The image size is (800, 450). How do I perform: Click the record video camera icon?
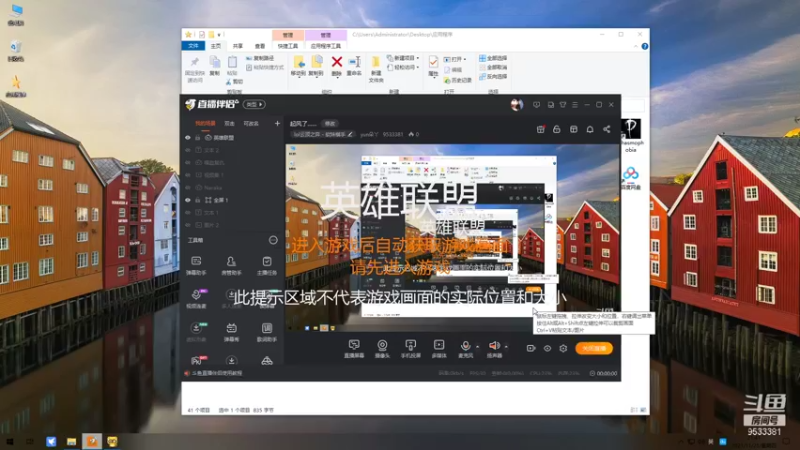click(531, 348)
